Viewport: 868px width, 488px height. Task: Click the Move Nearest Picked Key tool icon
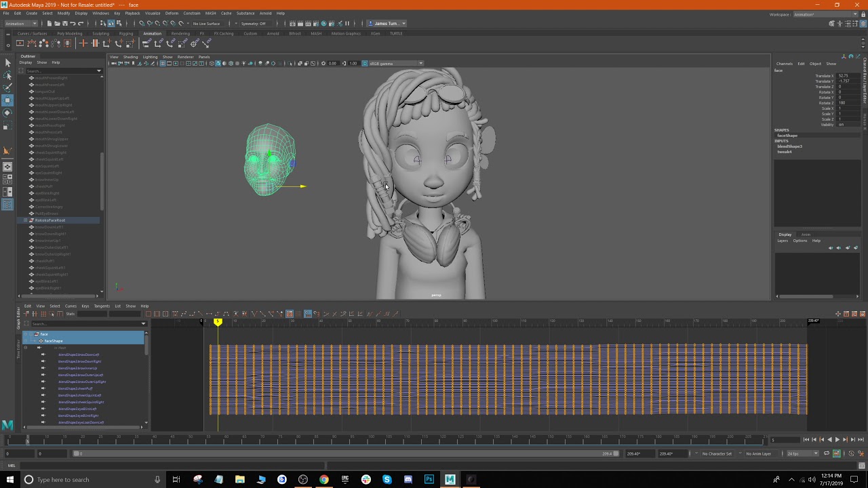(x=26, y=314)
